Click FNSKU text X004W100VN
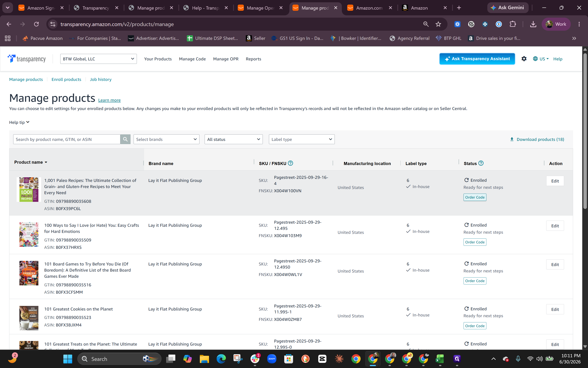 tap(287, 191)
